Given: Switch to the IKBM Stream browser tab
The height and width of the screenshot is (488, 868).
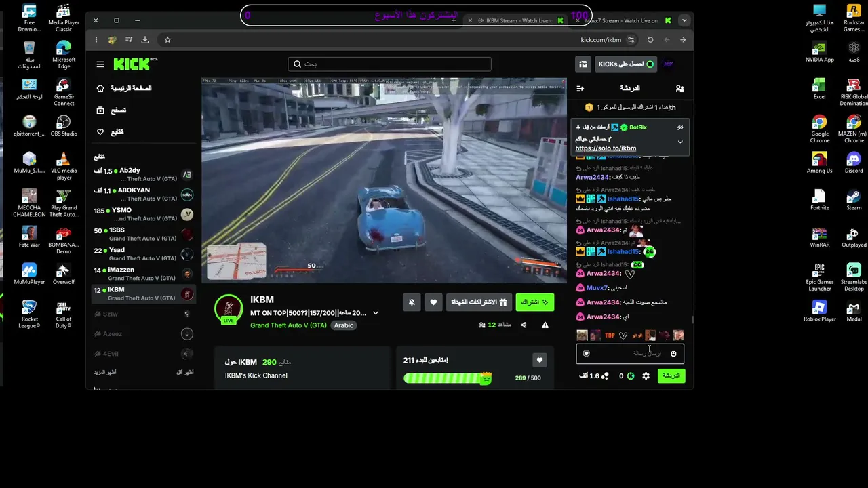Looking at the screenshot, I should [x=515, y=20].
